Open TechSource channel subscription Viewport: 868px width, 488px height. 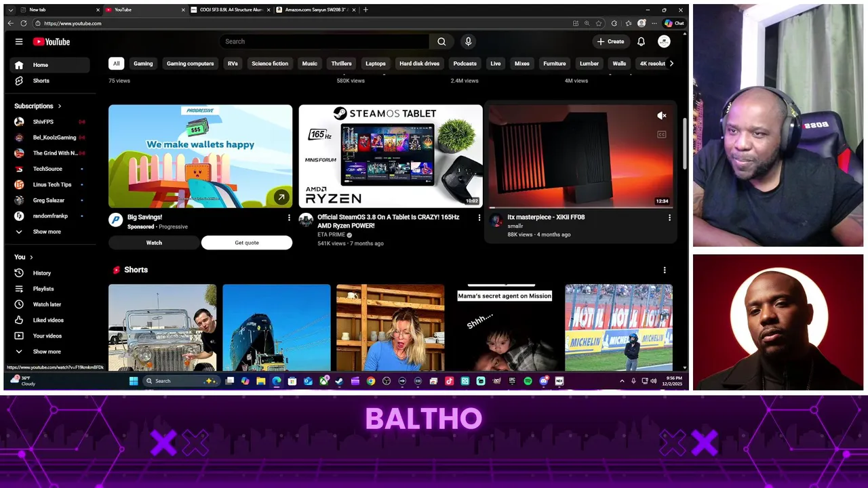pos(50,169)
